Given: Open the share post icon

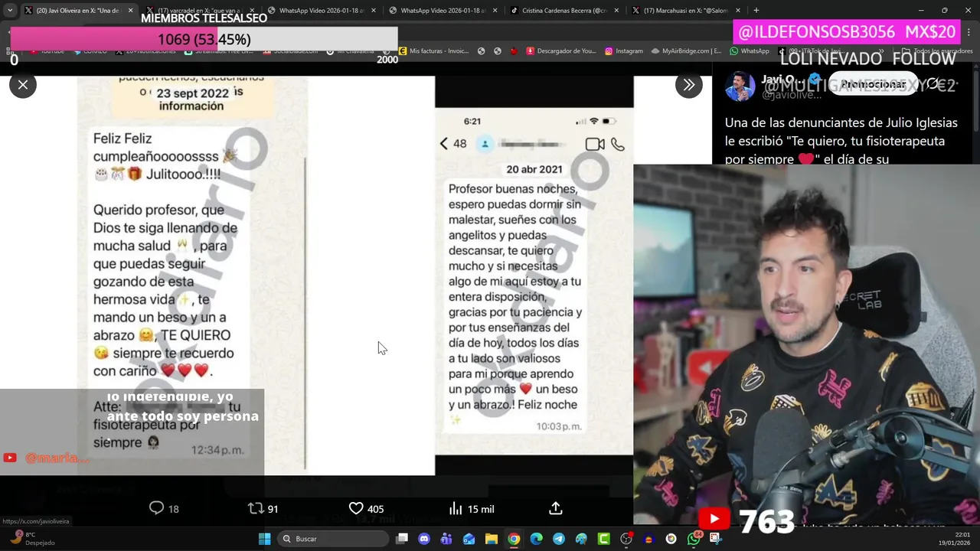Looking at the screenshot, I should (556, 508).
